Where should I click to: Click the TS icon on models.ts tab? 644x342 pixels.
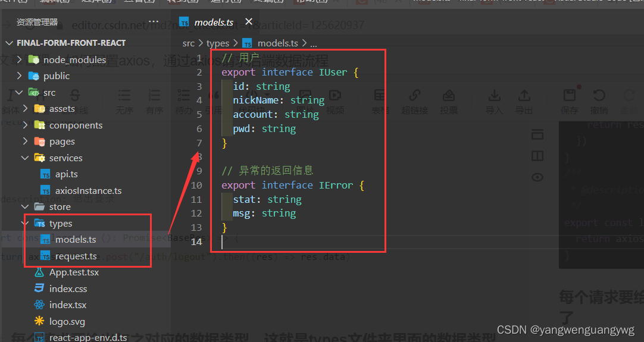click(185, 22)
